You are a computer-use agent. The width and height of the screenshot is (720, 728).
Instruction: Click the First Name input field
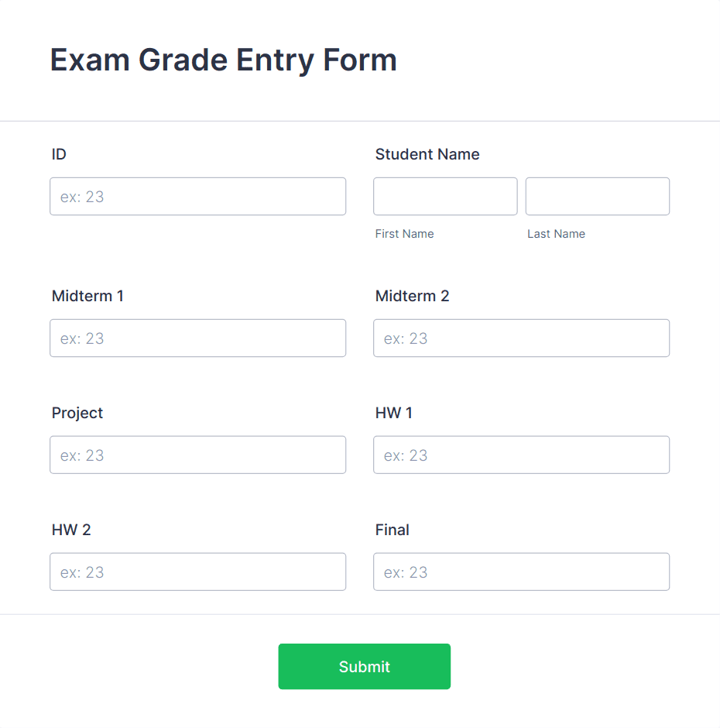tap(445, 196)
